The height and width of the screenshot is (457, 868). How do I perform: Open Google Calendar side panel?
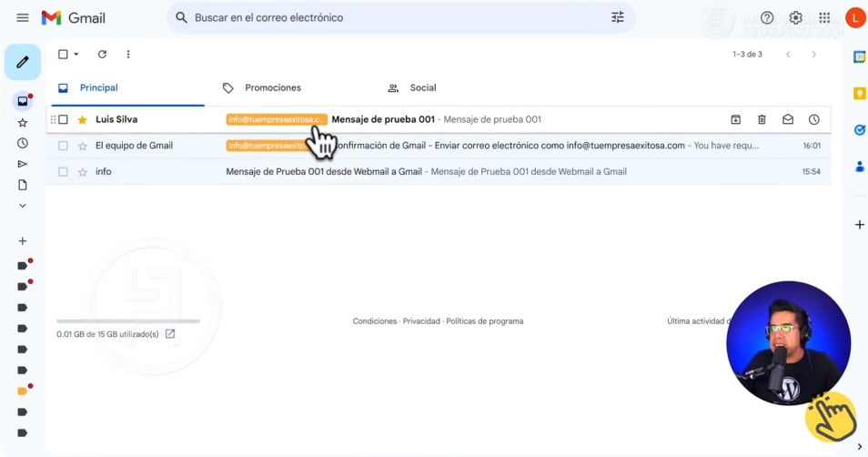pos(860,57)
